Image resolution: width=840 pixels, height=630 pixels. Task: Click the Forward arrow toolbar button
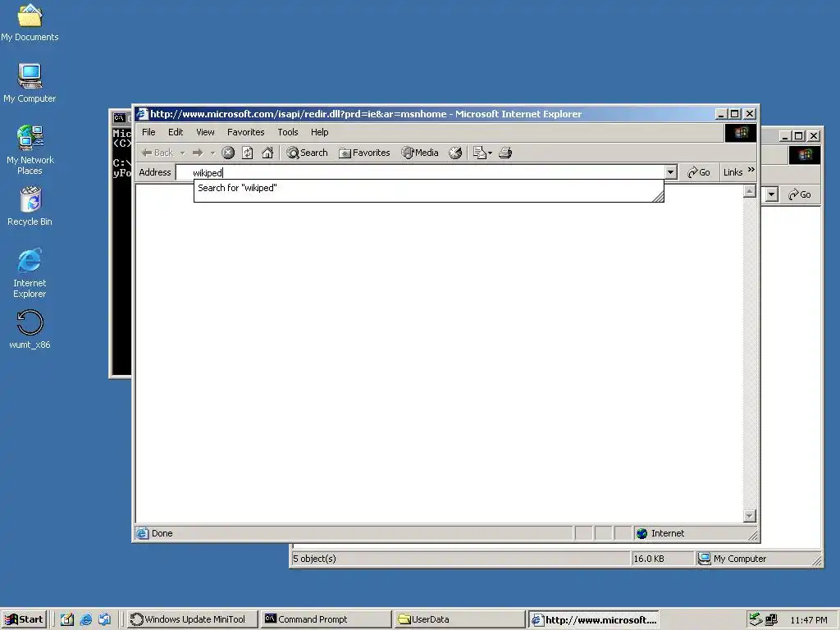198,153
